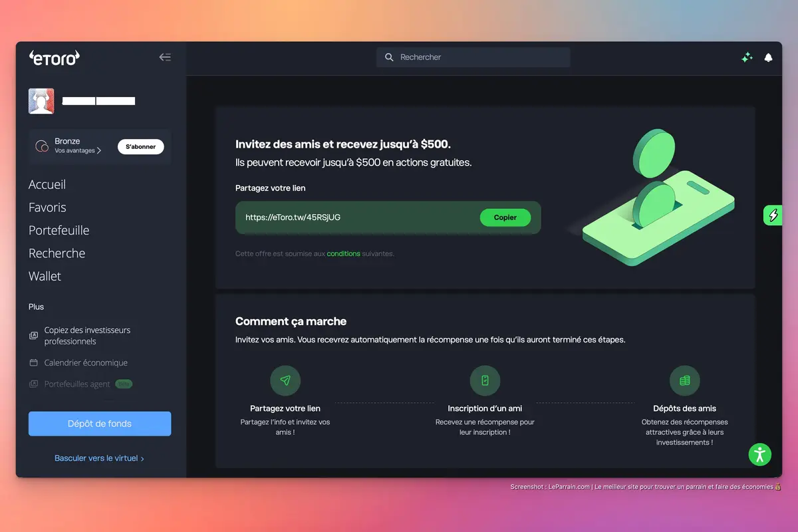Expand Vos avantages chevron
798x532 pixels.
pyautogui.click(x=99, y=151)
